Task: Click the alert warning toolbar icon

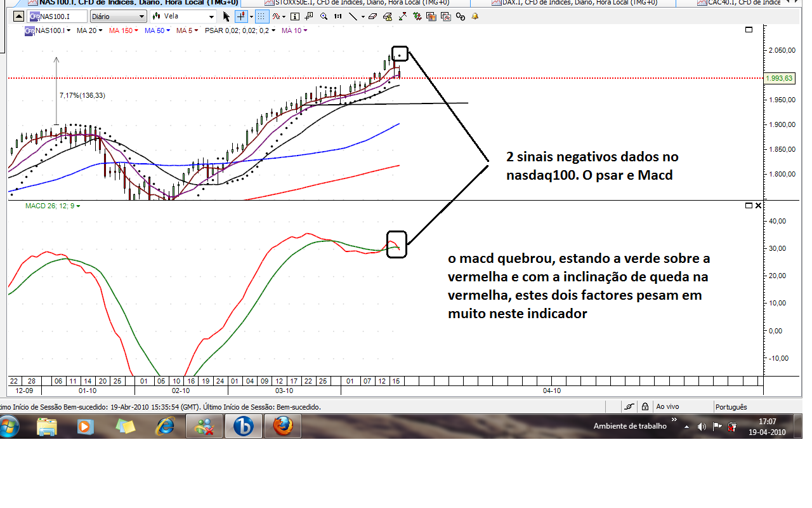Action: [x=387, y=17]
